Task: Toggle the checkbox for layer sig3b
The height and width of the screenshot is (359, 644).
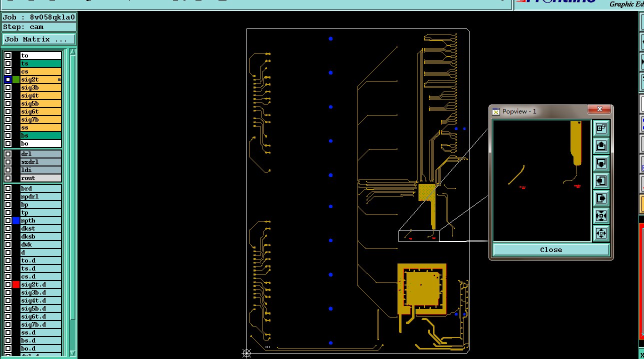Action: point(8,87)
